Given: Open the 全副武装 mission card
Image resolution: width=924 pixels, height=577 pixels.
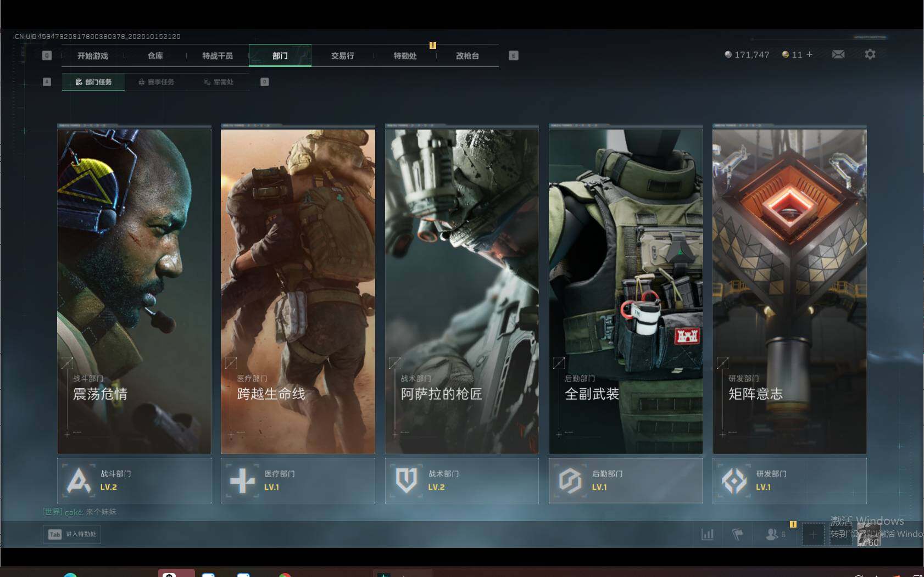Looking at the screenshot, I should 626,292.
